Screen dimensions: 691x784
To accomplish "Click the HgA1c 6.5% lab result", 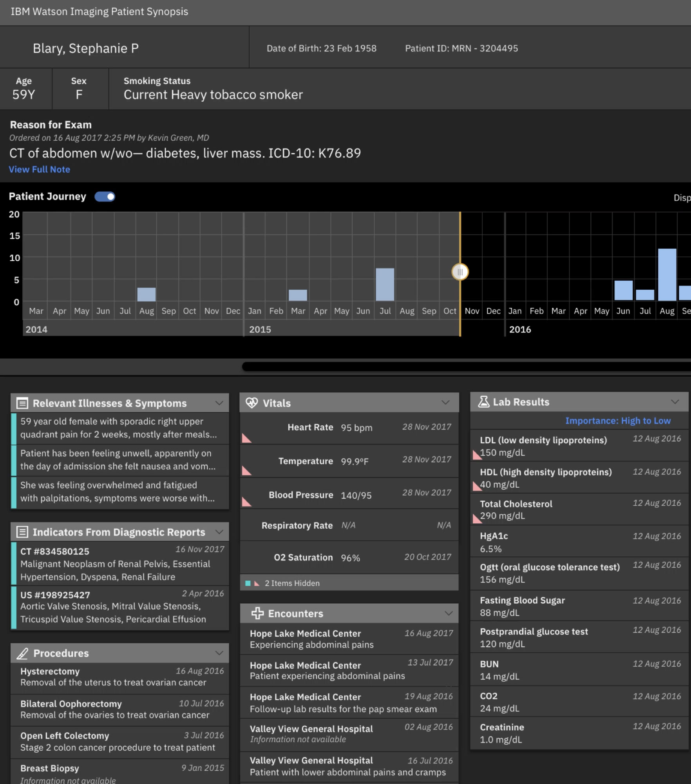I will coord(579,542).
